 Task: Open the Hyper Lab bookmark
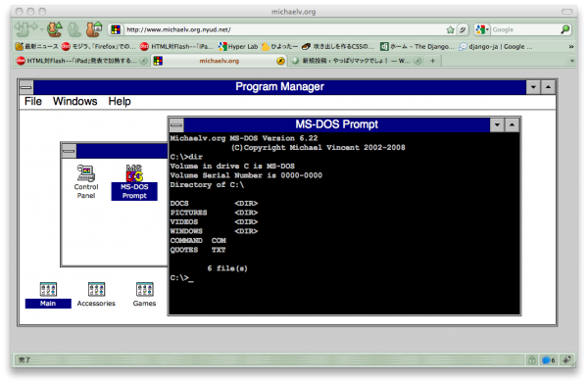pyautogui.click(x=238, y=46)
